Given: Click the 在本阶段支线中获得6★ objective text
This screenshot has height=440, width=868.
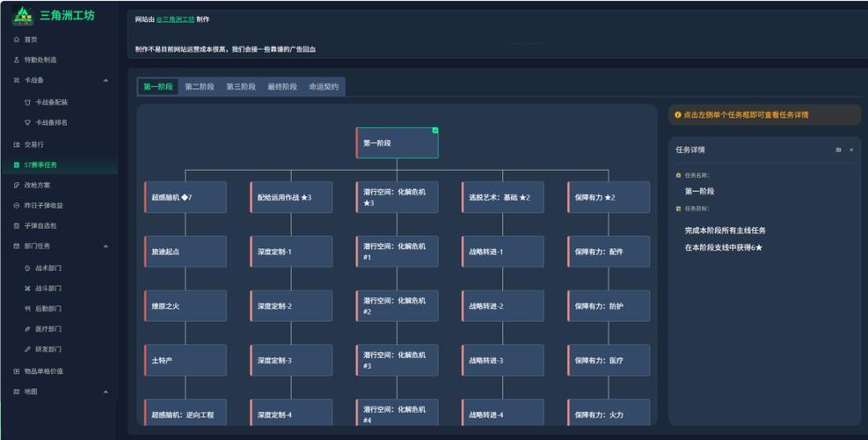Looking at the screenshot, I should pyautogui.click(x=724, y=247).
